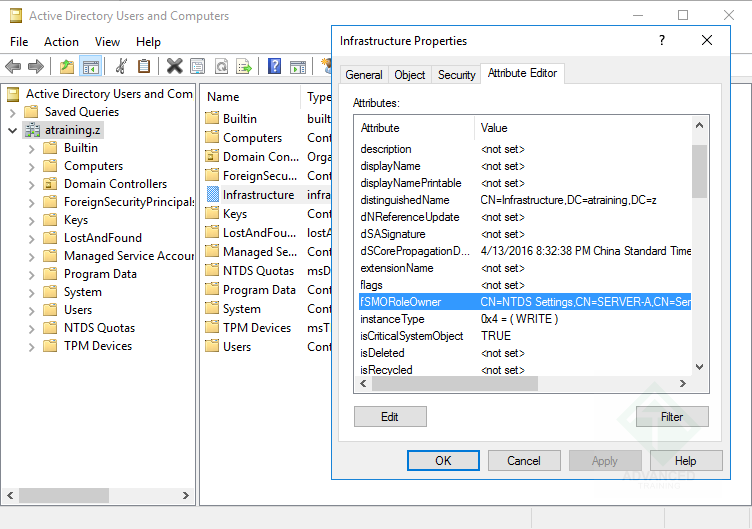Switch to the Object tab

[410, 75]
